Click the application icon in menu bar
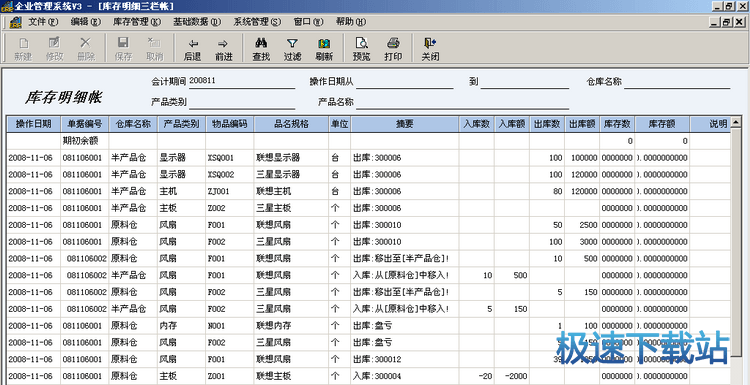 tap(16, 22)
